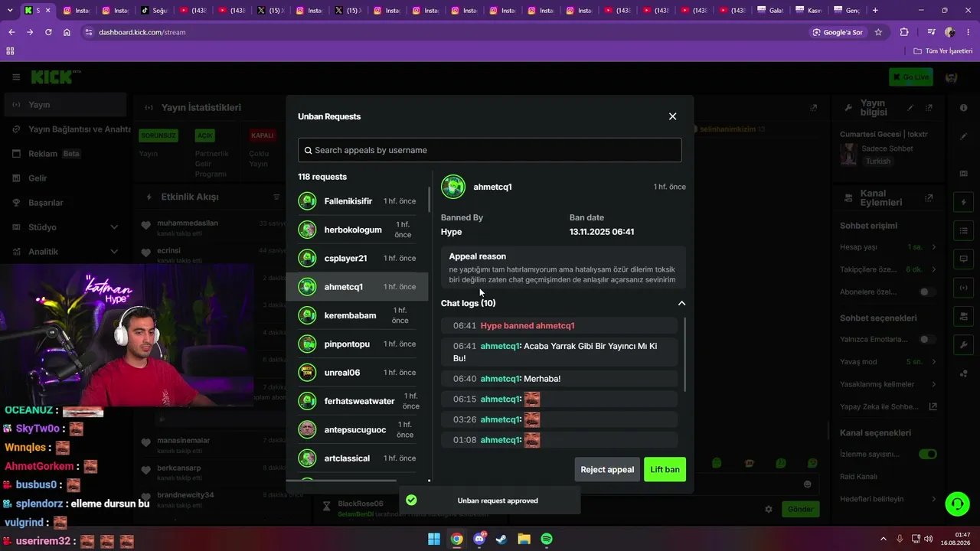
Task: Select Fallenikisifir unban request
Action: click(x=357, y=201)
